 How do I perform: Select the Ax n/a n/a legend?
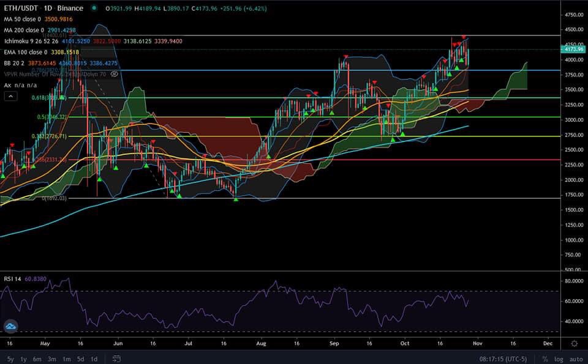20,86
